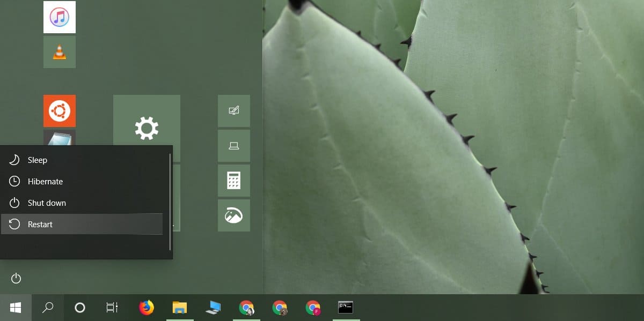
Task: Open the Calculator tile
Action: tap(233, 181)
